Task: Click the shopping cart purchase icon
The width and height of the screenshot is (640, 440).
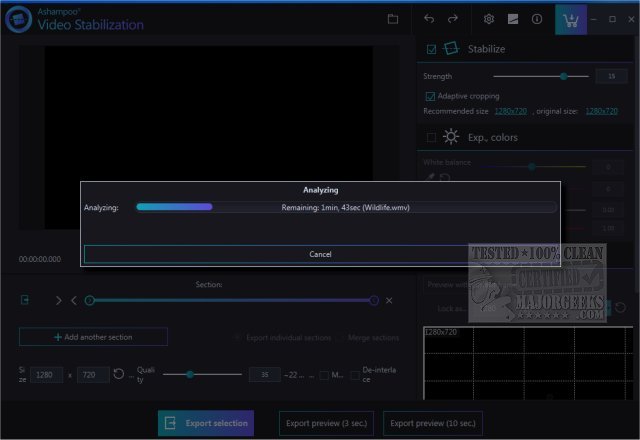Action: (x=570, y=19)
